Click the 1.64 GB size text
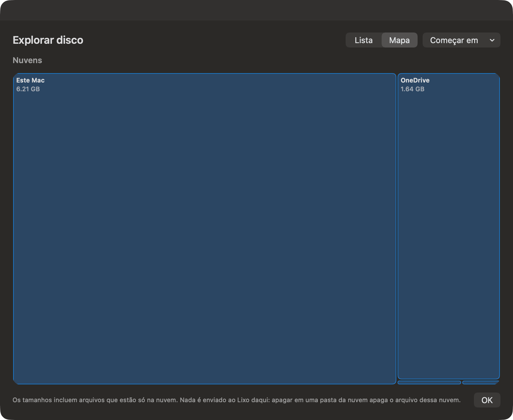 413,89
